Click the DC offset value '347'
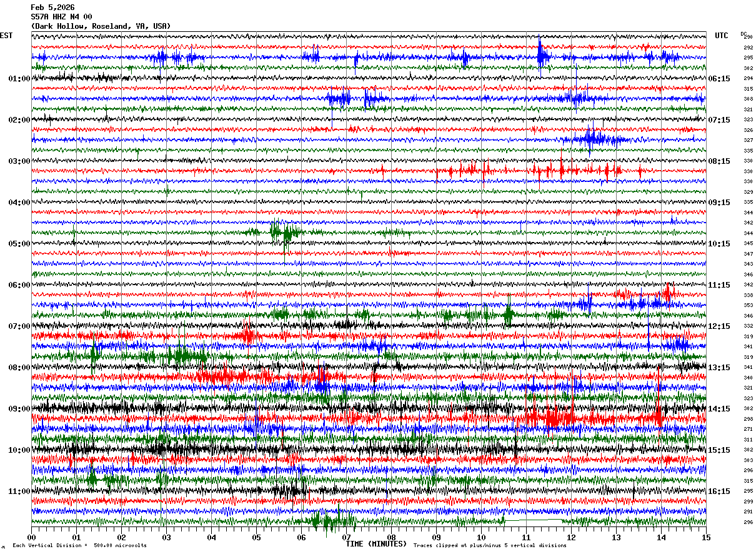The width and height of the screenshot is (756, 554). pos(748,254)
